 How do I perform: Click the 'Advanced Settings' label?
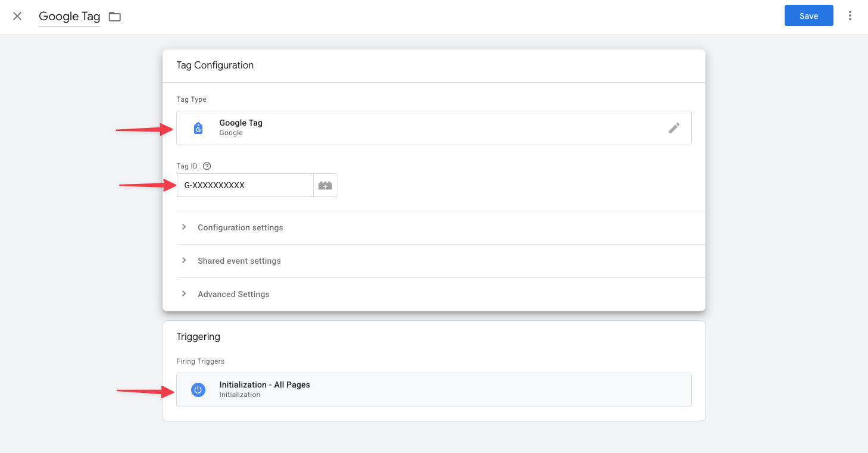click(233, 294)
